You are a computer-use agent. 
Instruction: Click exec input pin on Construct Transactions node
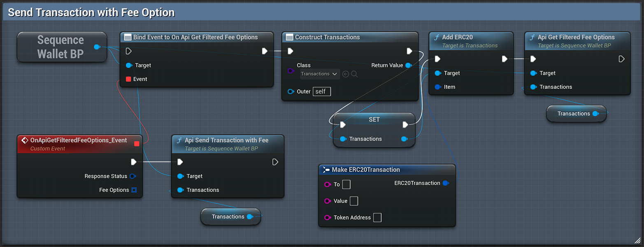(291, 51)
